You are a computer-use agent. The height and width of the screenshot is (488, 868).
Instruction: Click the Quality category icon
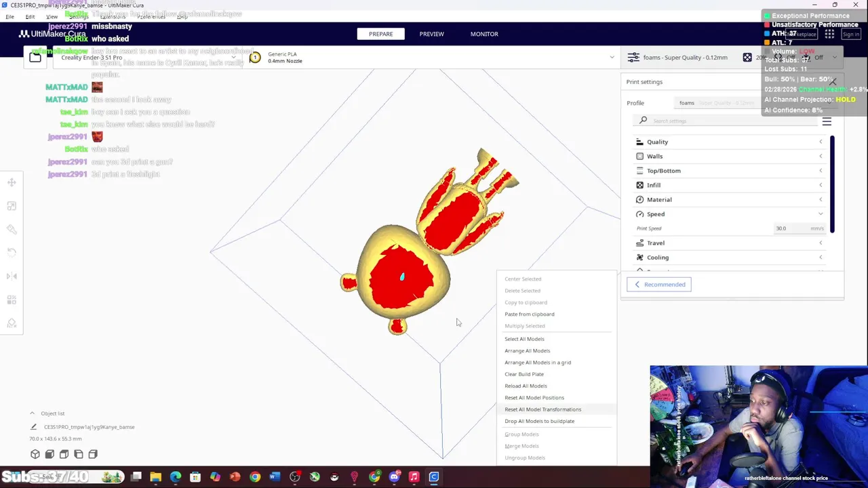[639, 142]
